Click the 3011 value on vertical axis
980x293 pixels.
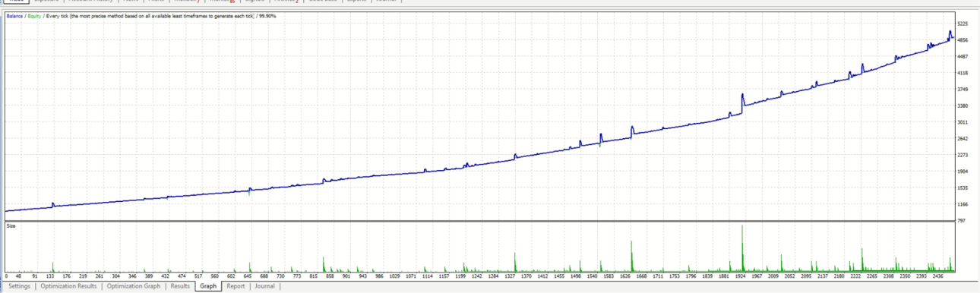click(x=963, y=122)
